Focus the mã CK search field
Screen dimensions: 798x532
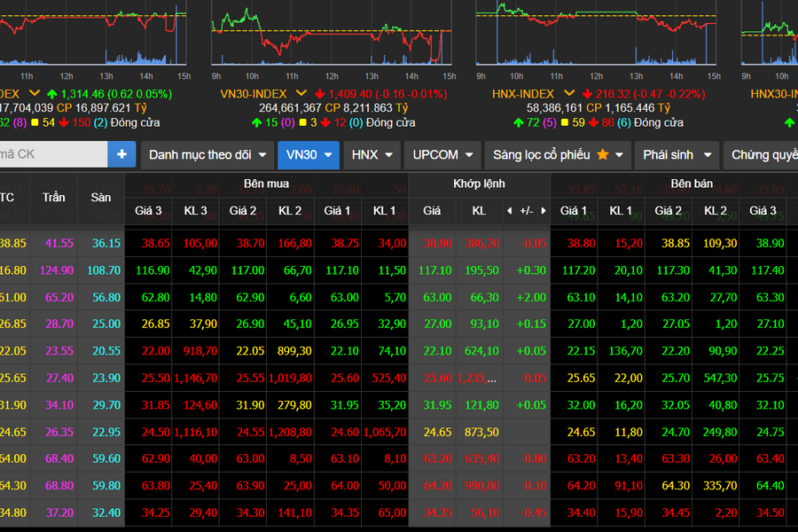[x=53, y=154]
